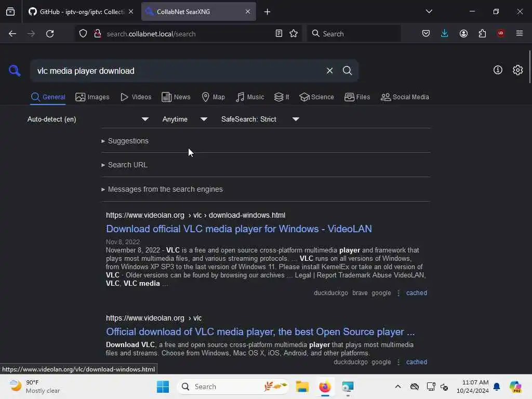Open the SafeSearch: Strict dropdown
The width and height of the screenshot is (532, 399).
(x=260, y=119)
